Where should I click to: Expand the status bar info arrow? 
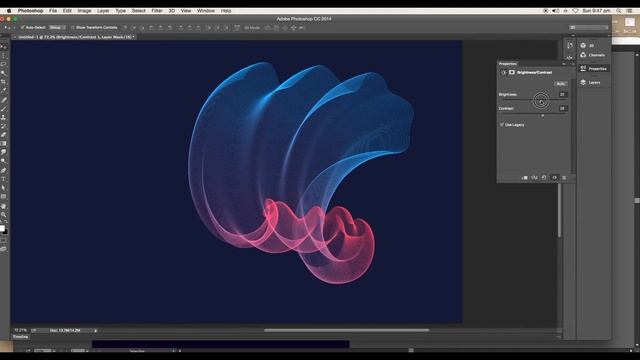pos(96,331)
